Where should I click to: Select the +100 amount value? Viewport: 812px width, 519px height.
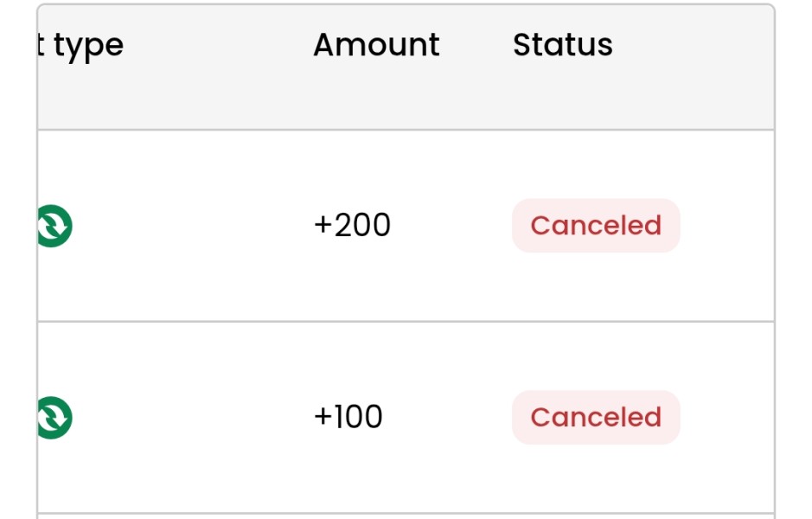348,418
